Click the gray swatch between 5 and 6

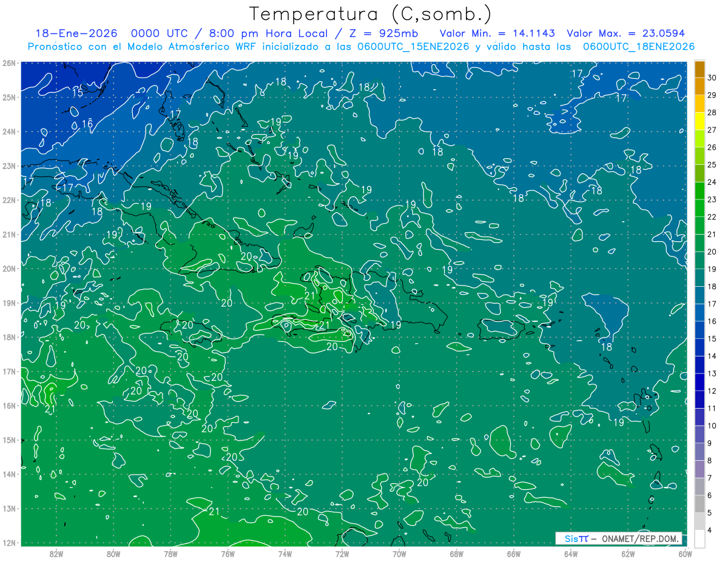(699, 504)
